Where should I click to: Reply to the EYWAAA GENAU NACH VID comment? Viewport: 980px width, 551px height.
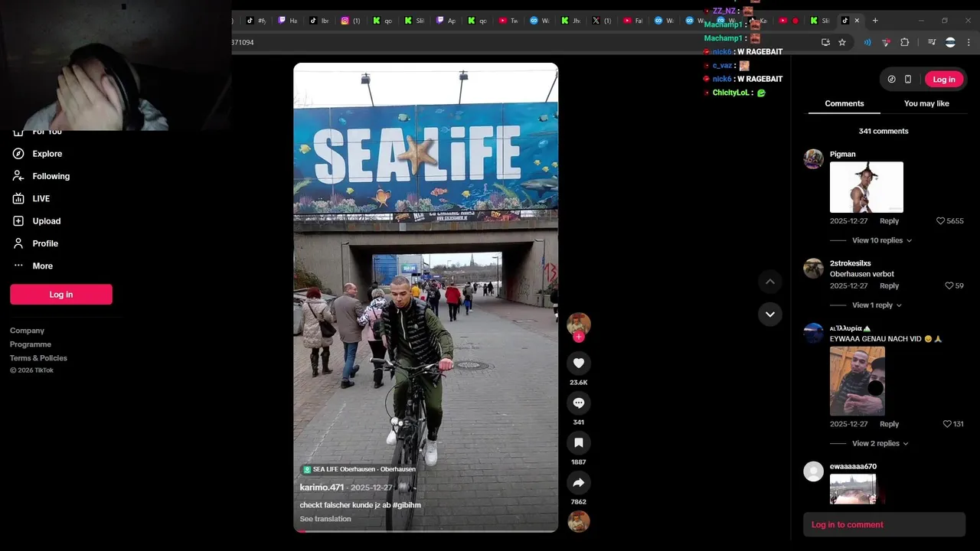(x=889, y=424)
